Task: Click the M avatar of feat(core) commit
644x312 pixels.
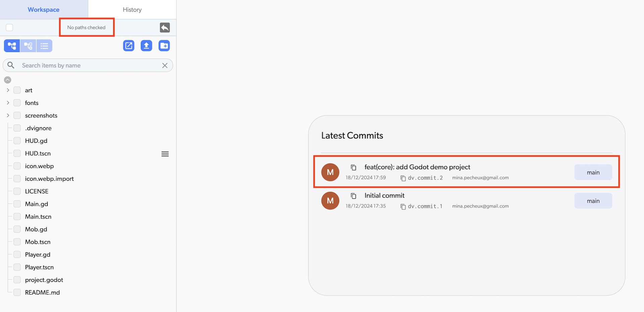Action: tap(330, 172)
